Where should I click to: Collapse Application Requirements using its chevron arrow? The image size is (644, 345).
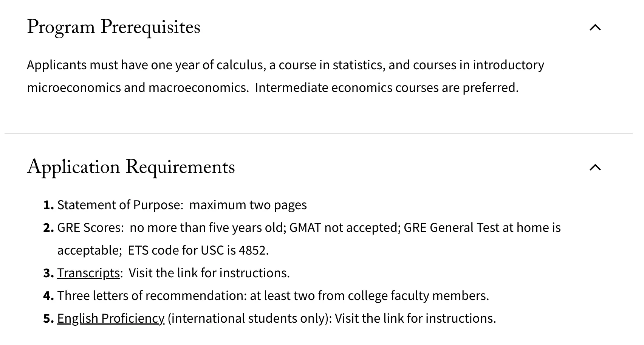tap(595, 167)
